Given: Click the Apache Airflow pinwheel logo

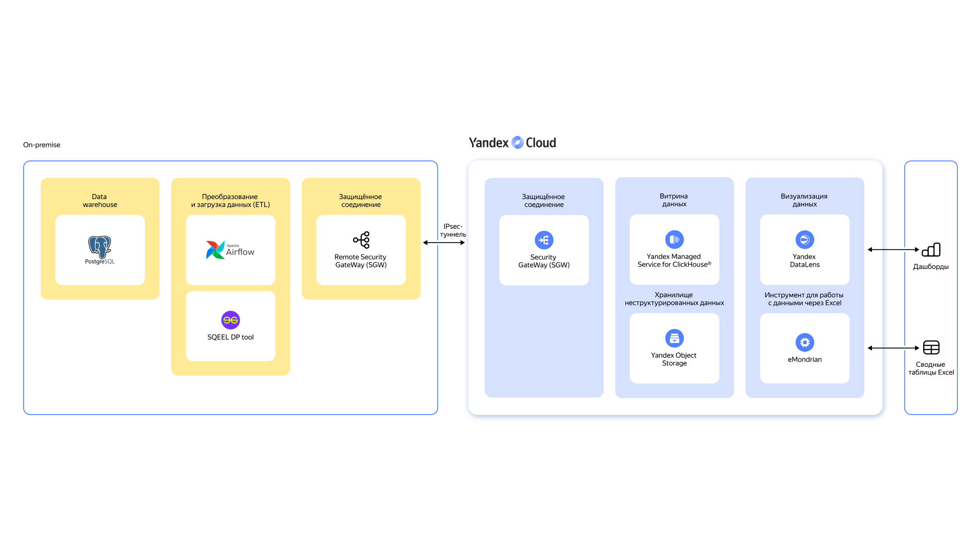Looking at the screenshot, I should click(215, 250).
